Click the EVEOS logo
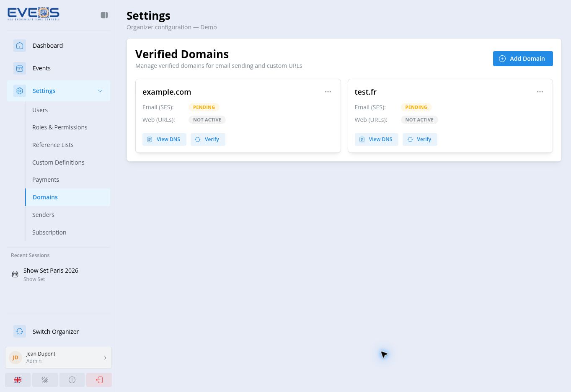Screen dimensions: 571x392 pyautogui.click(x=34, y=14)
